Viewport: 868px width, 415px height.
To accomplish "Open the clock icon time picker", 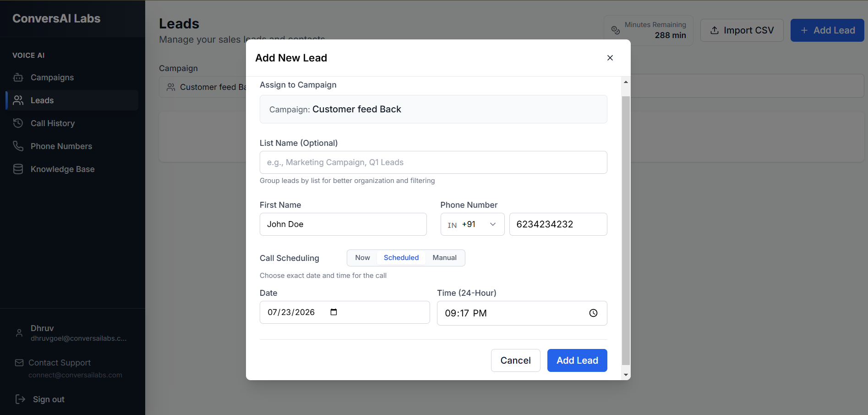I will (593, 313).
